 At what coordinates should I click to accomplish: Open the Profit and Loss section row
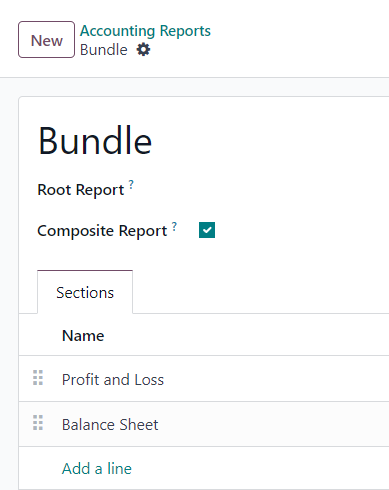click(x=204, y=379)
